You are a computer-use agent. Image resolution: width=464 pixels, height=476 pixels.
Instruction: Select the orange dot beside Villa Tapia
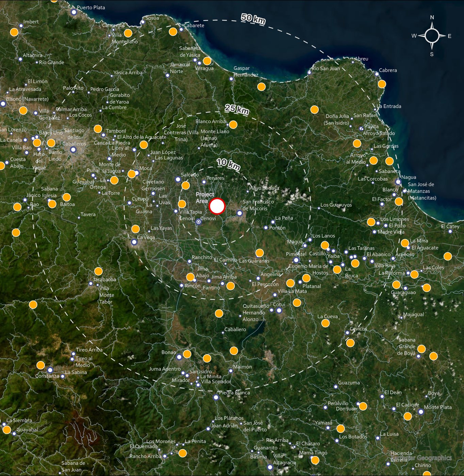(182, 204)
